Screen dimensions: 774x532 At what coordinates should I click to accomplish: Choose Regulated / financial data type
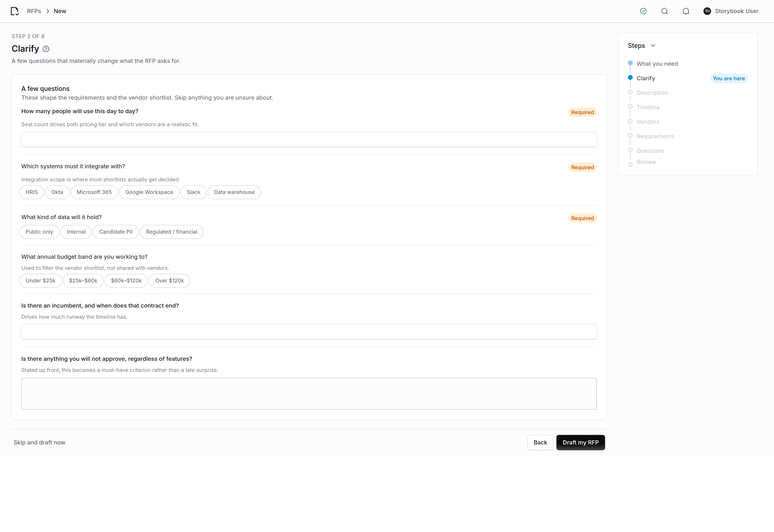[172, 232]
